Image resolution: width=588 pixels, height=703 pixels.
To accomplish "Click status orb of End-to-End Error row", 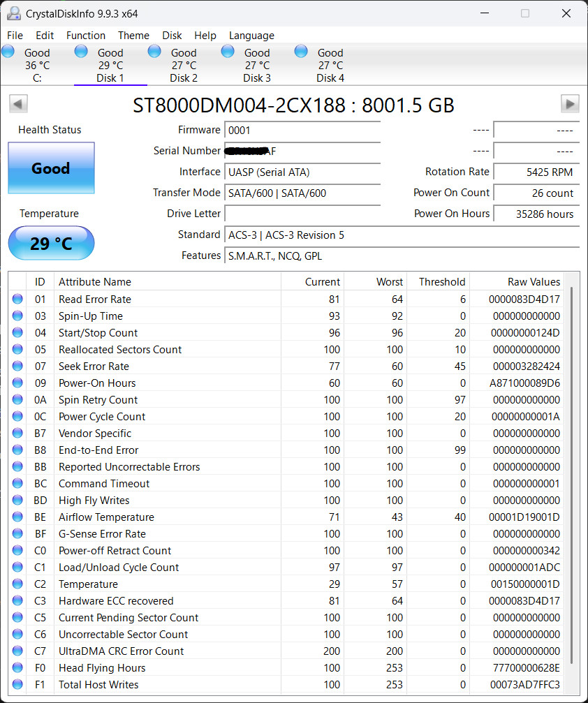I will (17, 450).
